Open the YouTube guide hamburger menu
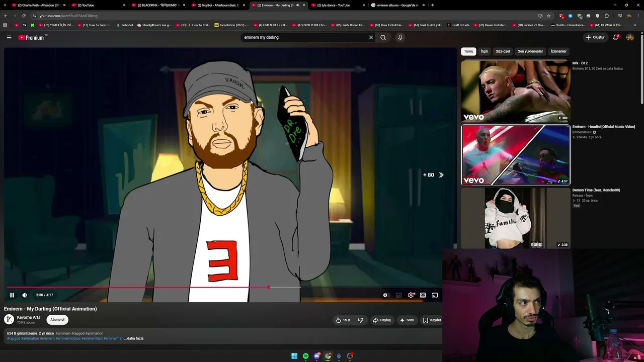Viewport: 644px width, 362px height. click(x=9, y=37)
